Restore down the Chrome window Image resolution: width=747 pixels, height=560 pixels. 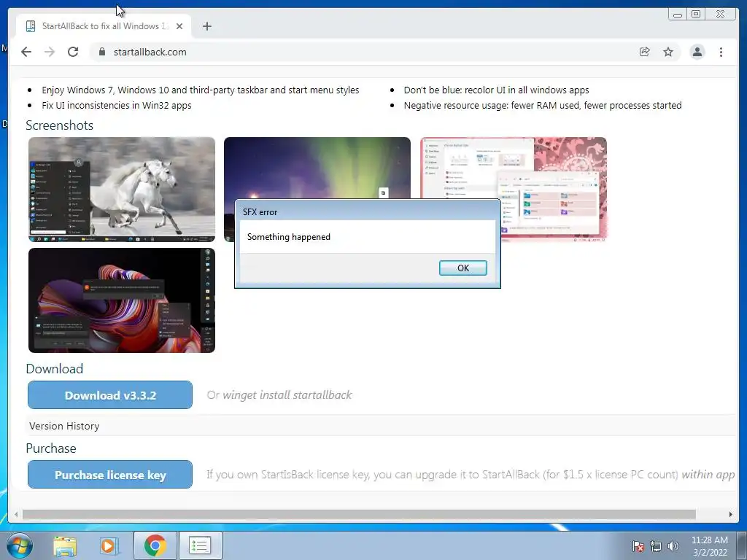[696, 15]
